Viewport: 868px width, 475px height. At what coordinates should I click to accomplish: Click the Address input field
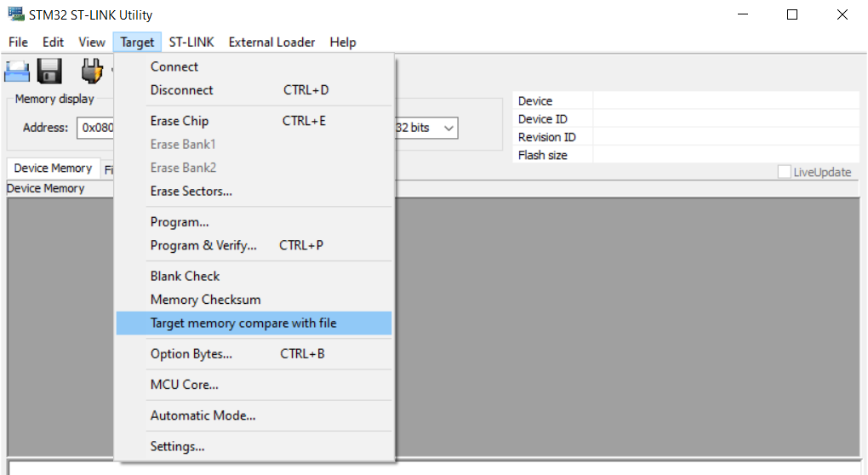pyautogui.click(x=95, y=128)
